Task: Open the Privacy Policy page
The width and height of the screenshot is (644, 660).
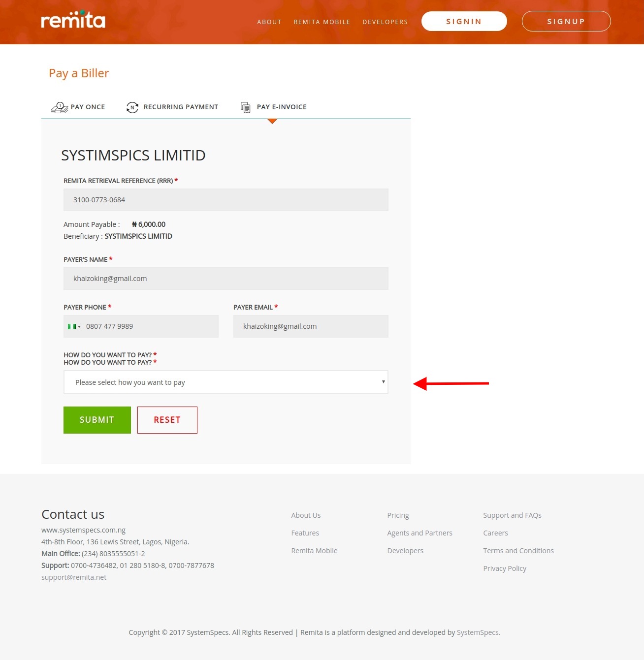Action: 505,568
